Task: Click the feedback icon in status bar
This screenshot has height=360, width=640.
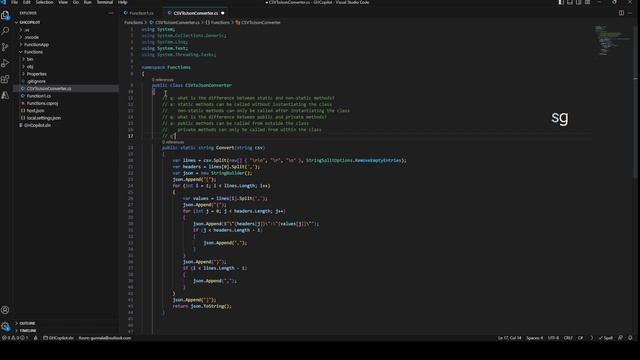Action: click(620, 338)
